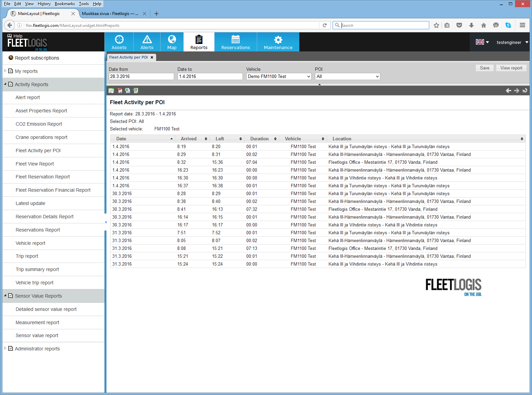
Task: Export report to CSV
Action: pos(136,91)
